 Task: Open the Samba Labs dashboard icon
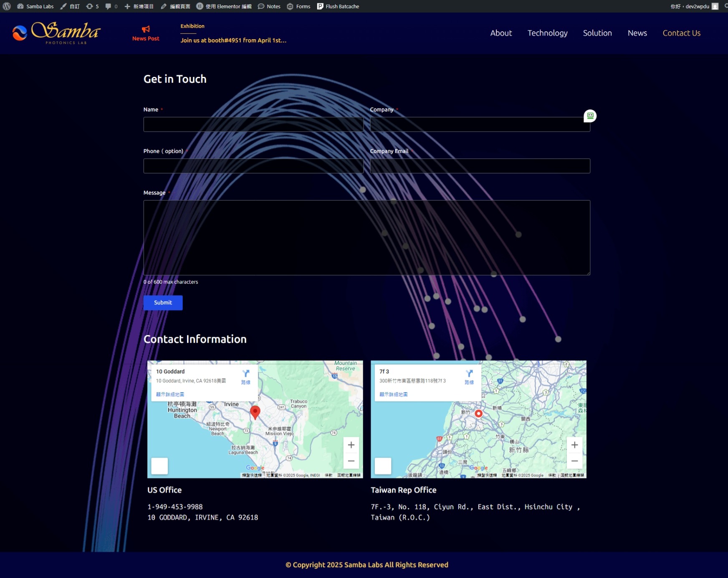point(20,6)
